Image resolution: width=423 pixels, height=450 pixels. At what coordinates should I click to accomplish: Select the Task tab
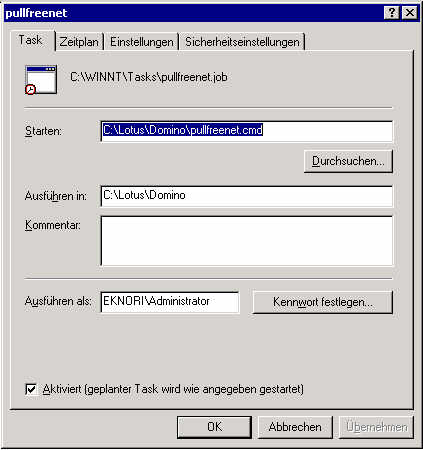(x=31, y=40)
